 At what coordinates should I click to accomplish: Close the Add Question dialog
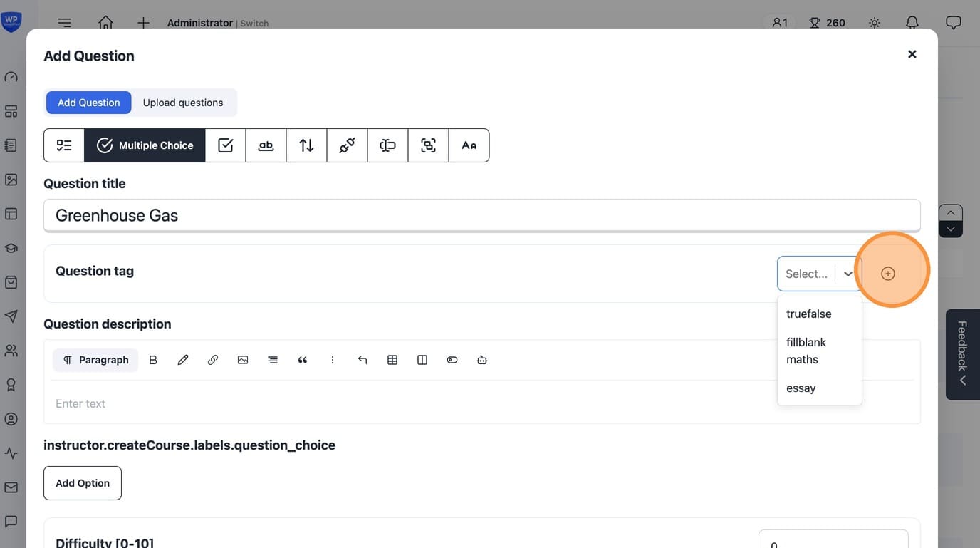pyautogui.click(x=912, y=54)
